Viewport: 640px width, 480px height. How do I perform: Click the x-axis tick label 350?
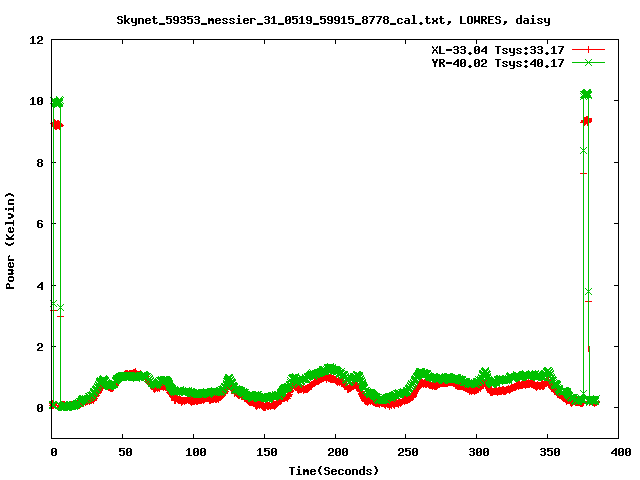click(550, 452)
